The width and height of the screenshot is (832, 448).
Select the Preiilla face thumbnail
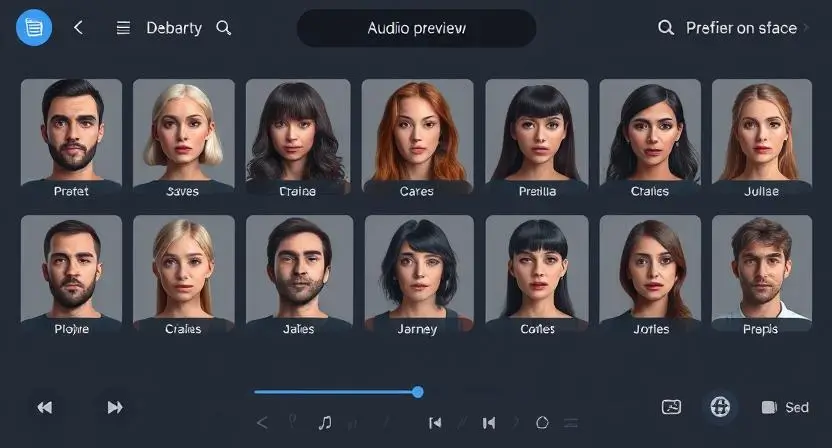537,139
